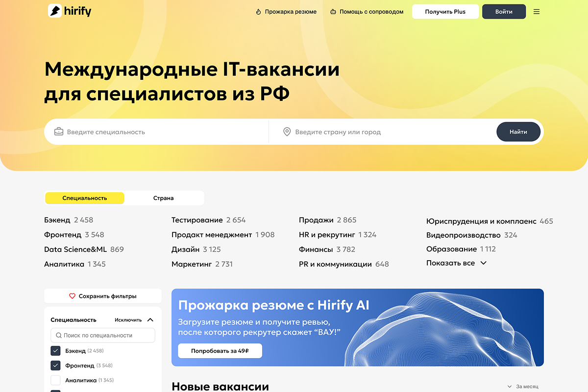This screenshot has width=588, height=392.
Task: Focus the Поиск по специальности filter input
Action: (103, 336)
